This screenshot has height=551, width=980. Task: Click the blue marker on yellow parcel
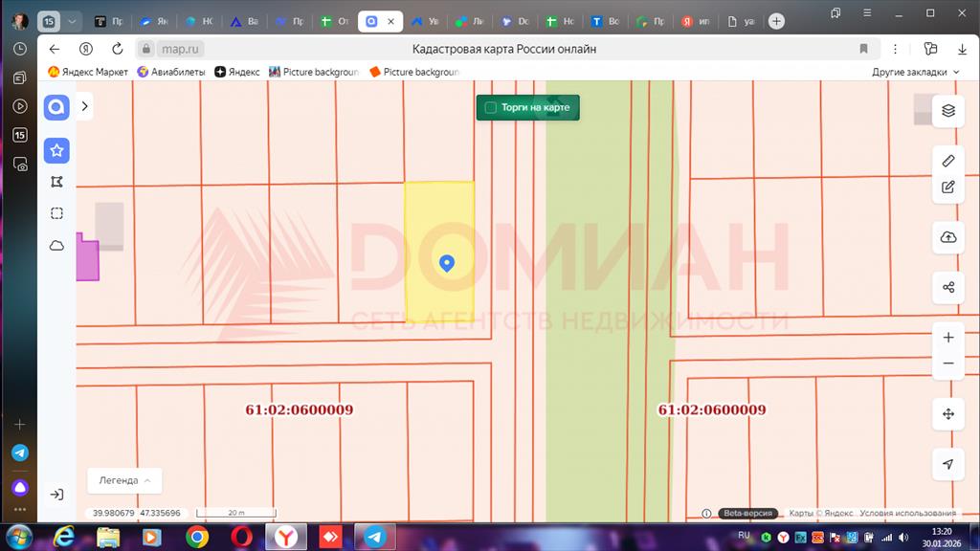tap(446, 263)
